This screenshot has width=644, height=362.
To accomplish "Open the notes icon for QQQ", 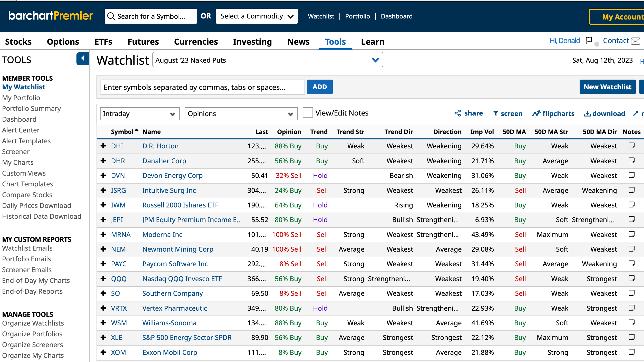I will tap(632, 278).
